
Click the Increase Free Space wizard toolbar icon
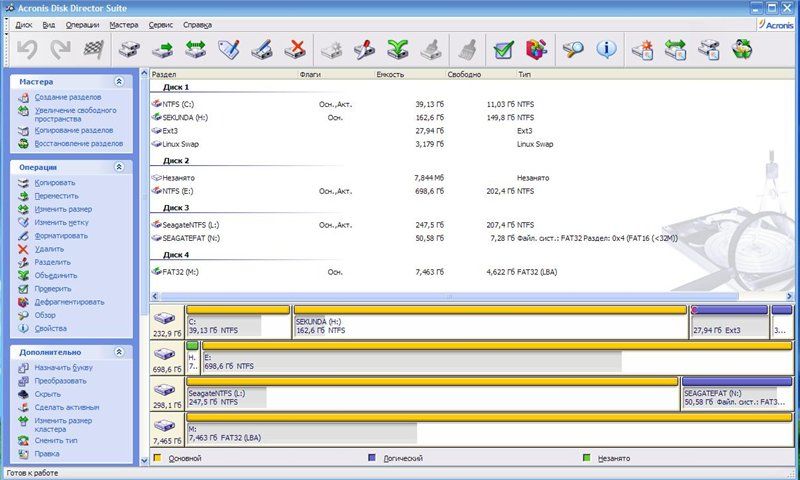point(676,49)
